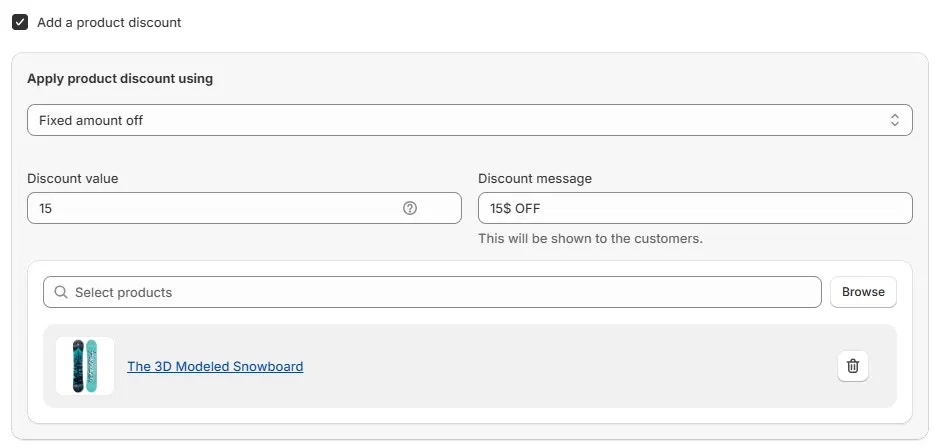The image size is (941, 448).
Task: Click the "15" discount amount value
Action: click(x=46, y=208)
